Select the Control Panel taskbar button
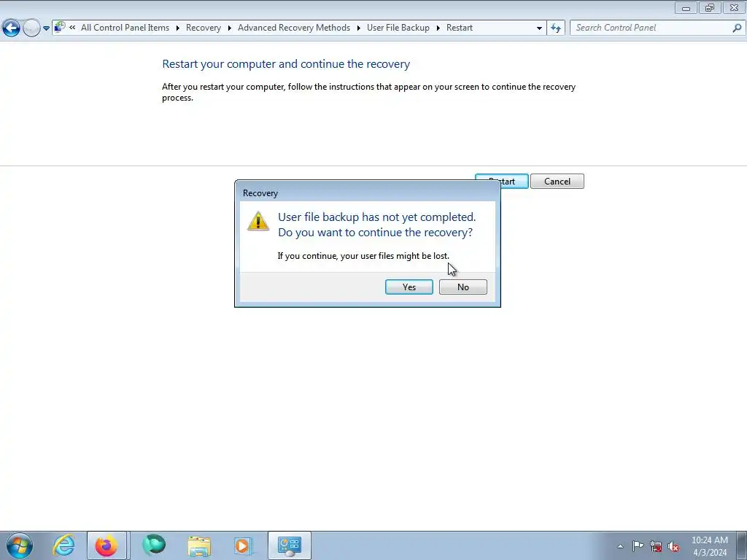Image resolution: width=747 pixels, height=560 pixels. 289,545
